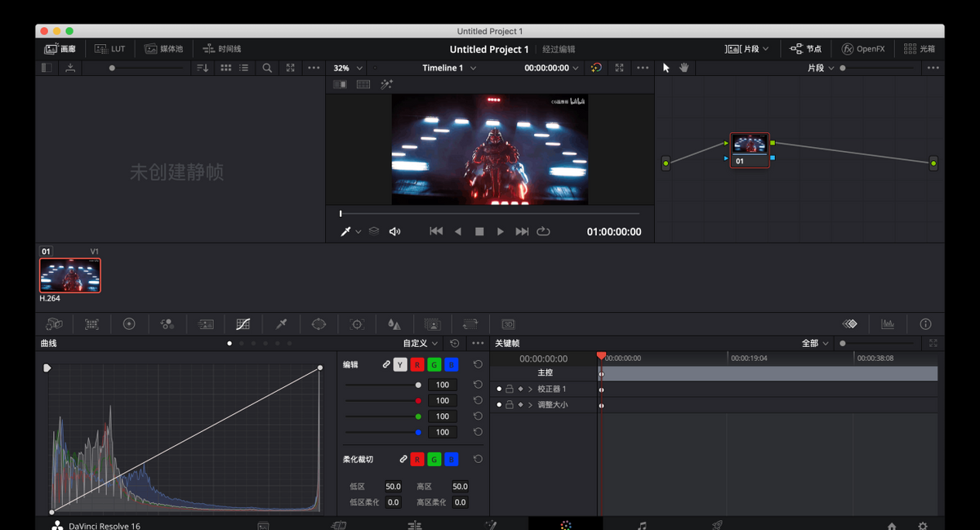The height and width of the screenshot is (530, 980).
Task: Click the image wipe split-screen icon
Action: point(340,84)
